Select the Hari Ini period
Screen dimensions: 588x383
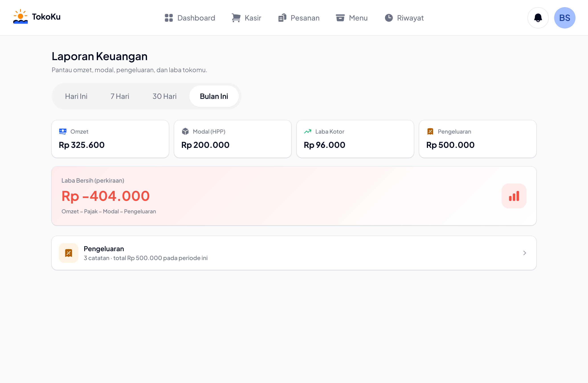tap(76, 96)
